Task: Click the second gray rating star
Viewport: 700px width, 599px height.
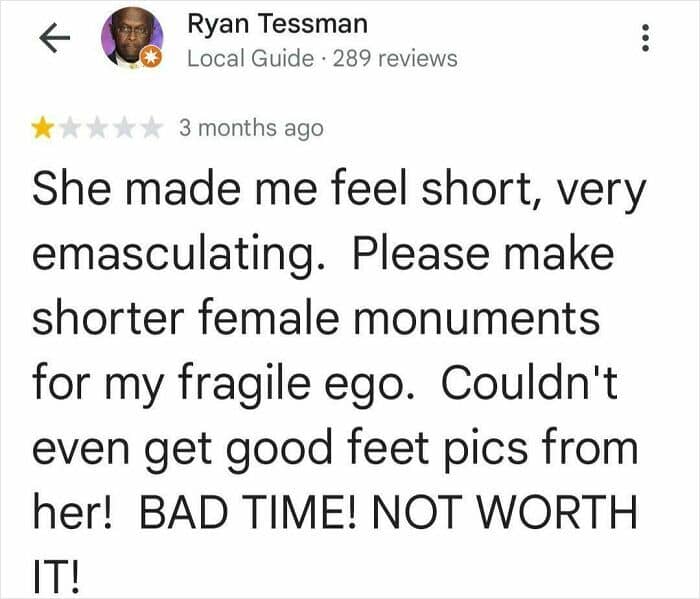Action: [x=70, y=127]
